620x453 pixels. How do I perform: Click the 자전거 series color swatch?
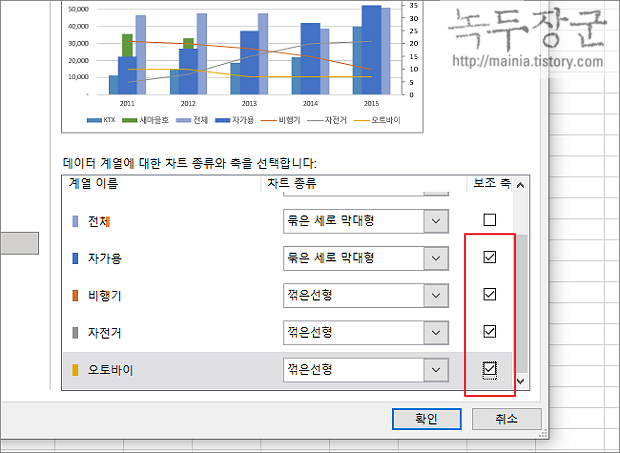(x=75, y=333)
